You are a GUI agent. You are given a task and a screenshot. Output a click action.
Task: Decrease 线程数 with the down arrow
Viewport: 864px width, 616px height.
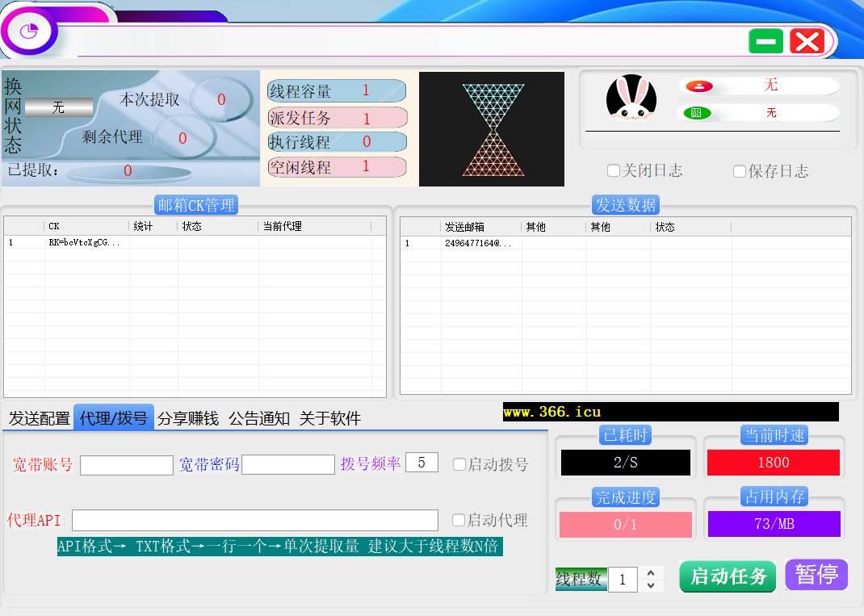coord(651,585)
